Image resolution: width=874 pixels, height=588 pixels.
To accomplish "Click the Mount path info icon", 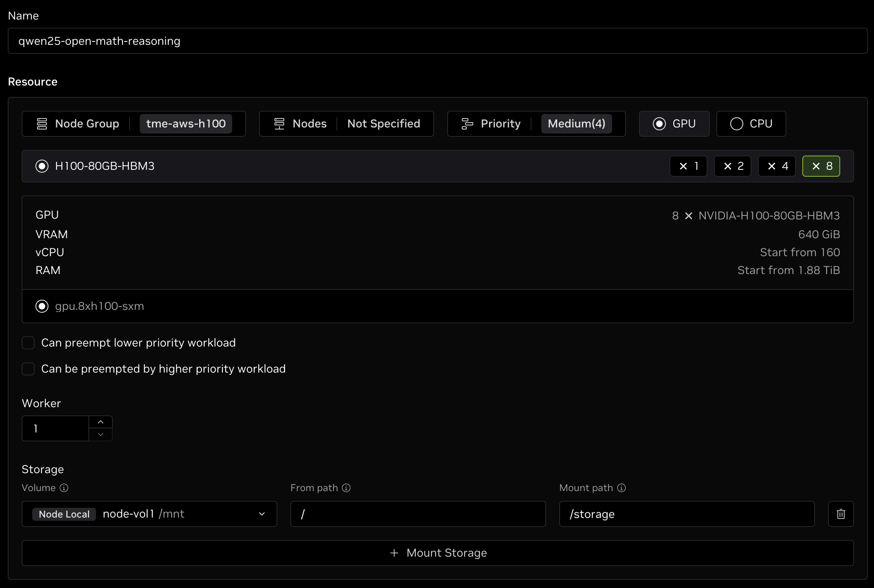I will point(621,488).
